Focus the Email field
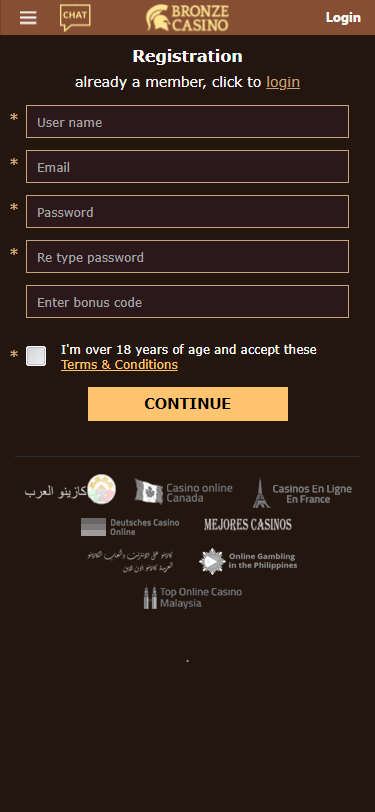Image resolution: width=375 pixels, height=812 pixels. tap(188, 167)
